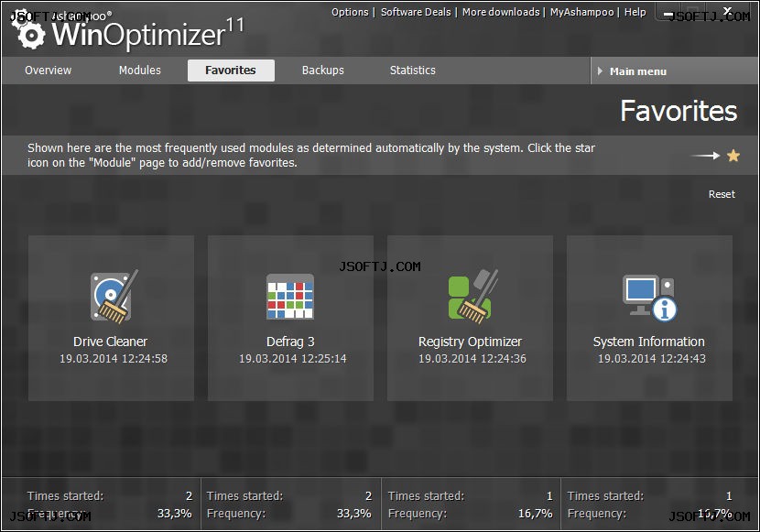Select the Favorites tab

(231, 71)
